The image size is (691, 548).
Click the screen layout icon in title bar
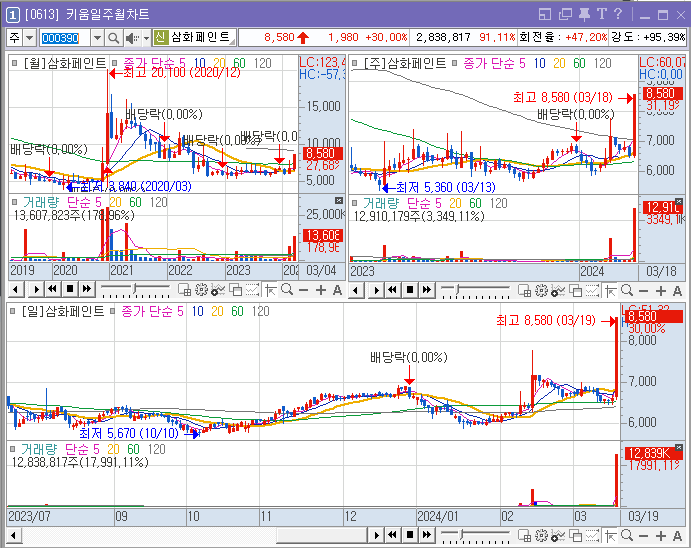(x=545, y=15)
